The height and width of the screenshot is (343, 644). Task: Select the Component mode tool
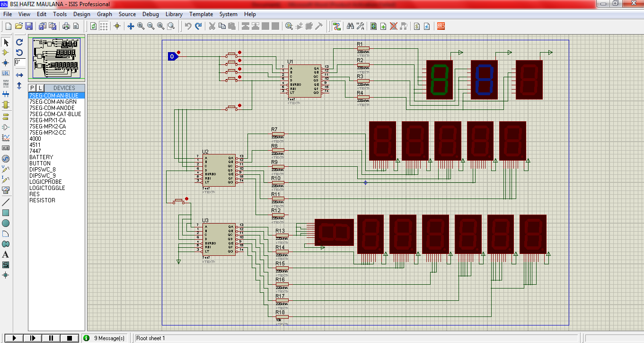6,52
